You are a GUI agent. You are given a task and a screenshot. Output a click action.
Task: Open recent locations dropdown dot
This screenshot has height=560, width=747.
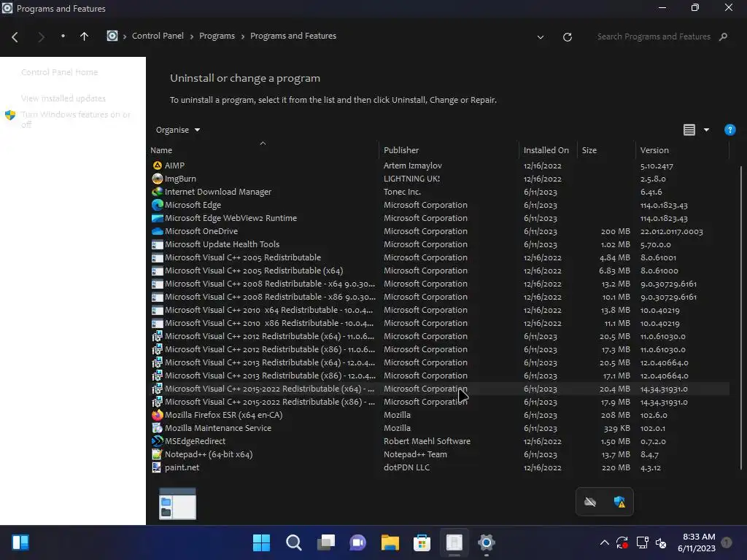(x=63, y=36)
